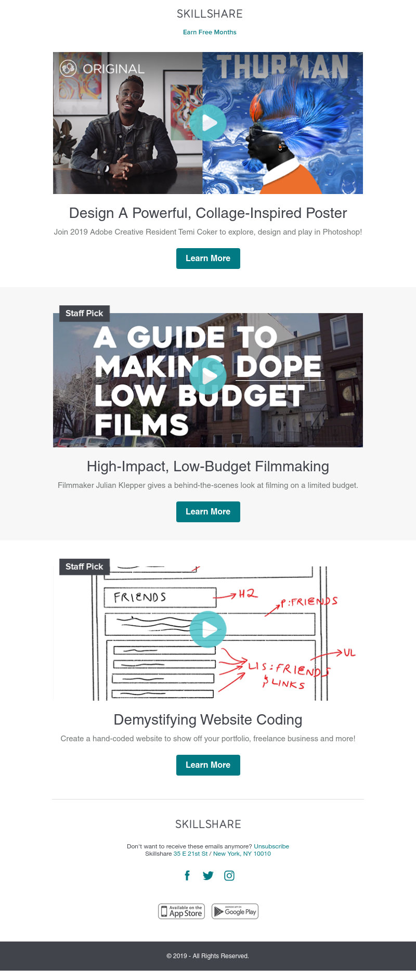This screenshot has height=980, width=416.
Task: Click the Temi Coker description text
Action: pos(208,232)
